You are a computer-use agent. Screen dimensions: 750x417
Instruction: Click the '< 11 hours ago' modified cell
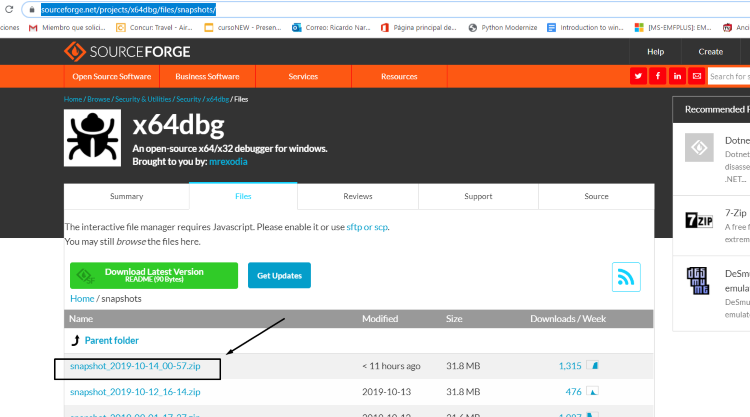pyautogui.click(x=391, y=366)
